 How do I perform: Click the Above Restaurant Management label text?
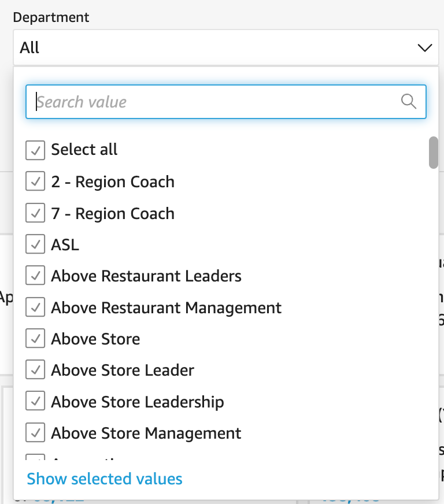coord(166,308)
